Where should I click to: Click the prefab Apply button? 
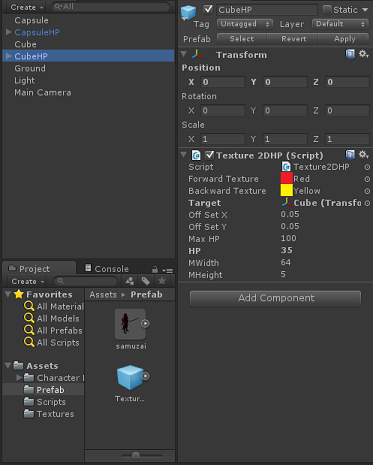pyautogui.click(x=345, y=39)
